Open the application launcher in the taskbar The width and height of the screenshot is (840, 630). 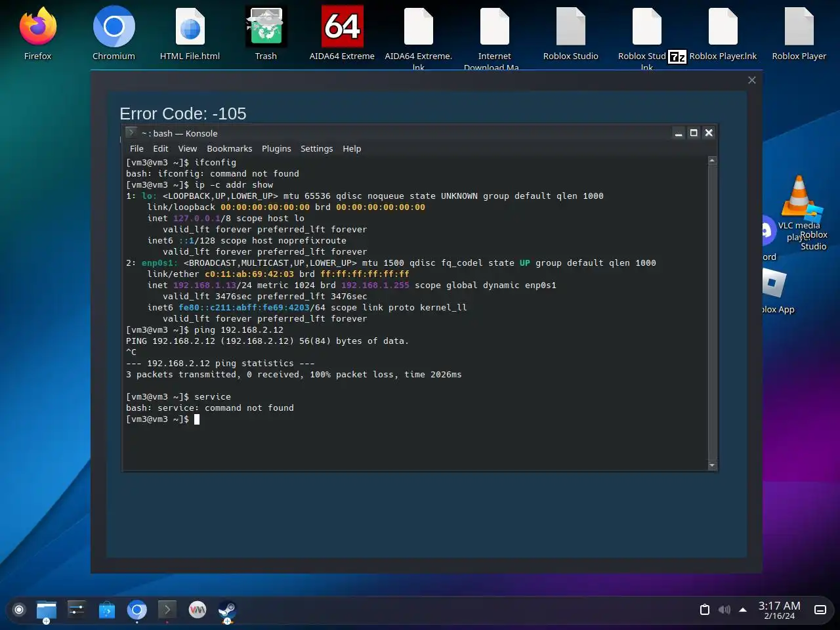coord(19,610)
